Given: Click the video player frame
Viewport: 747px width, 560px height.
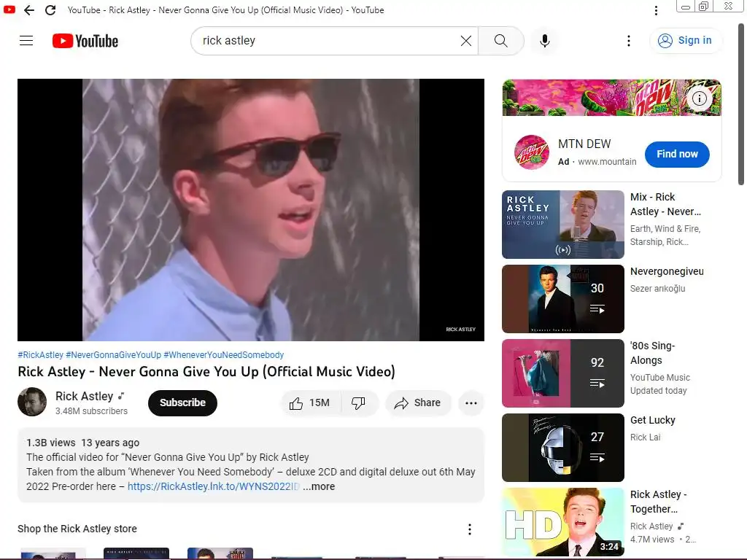Looking at the screenshot, I should [x=251, y=210].
